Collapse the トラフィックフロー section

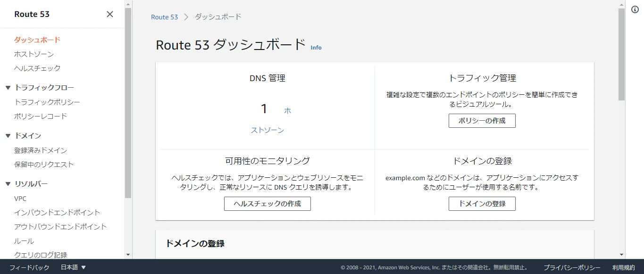click(8, 88)
